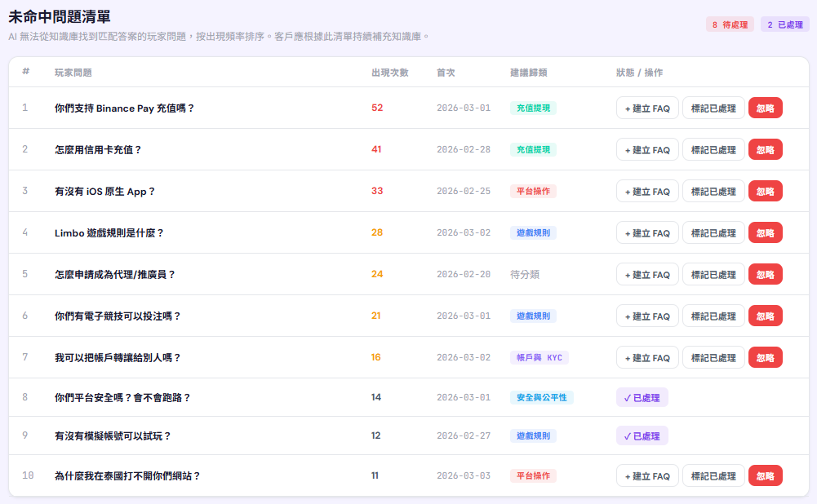
Task: Mark the 帳戶轉讓 question as processed
Action: click(713, 357)
